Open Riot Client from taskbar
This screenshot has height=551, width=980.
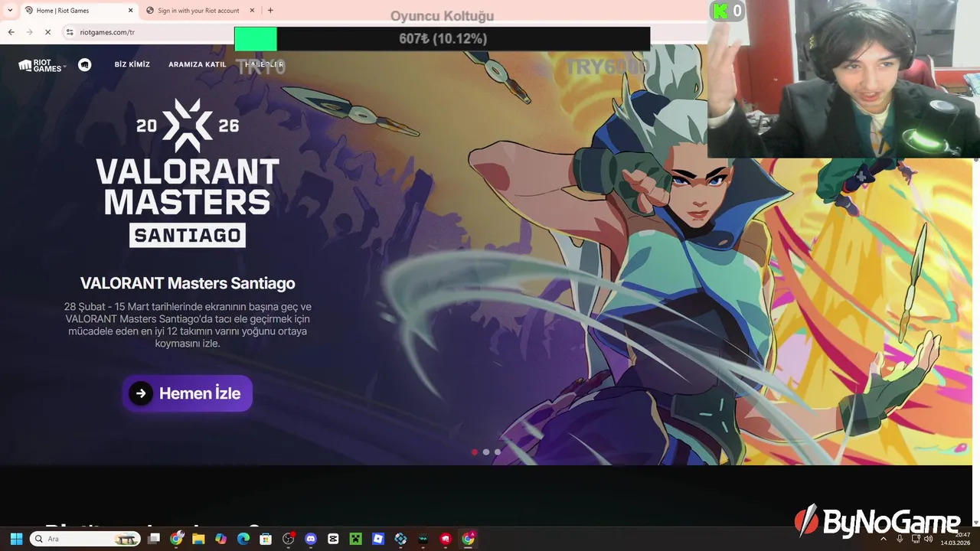[446, 539]
